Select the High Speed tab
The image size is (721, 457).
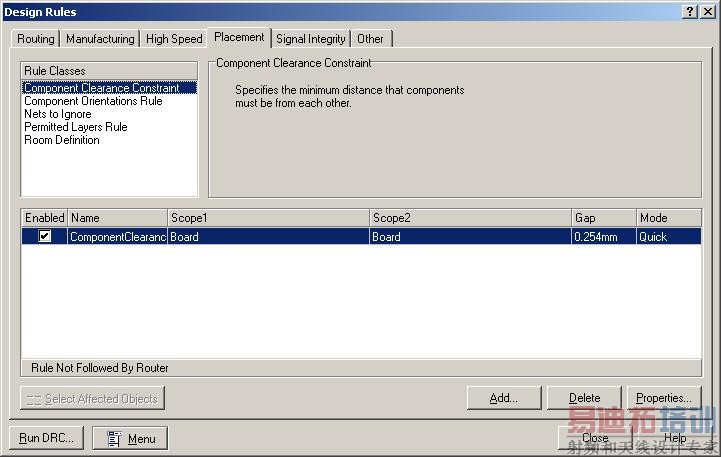click(174, 39)
